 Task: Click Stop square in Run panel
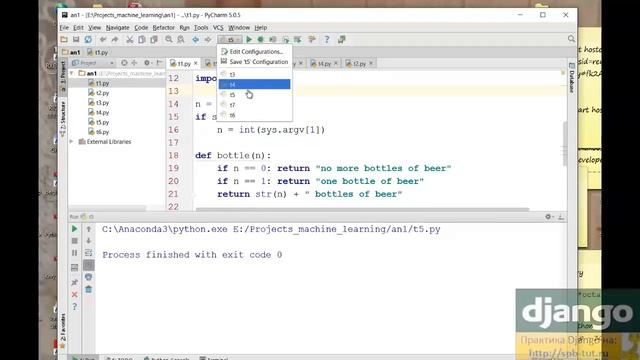point(75,241)
